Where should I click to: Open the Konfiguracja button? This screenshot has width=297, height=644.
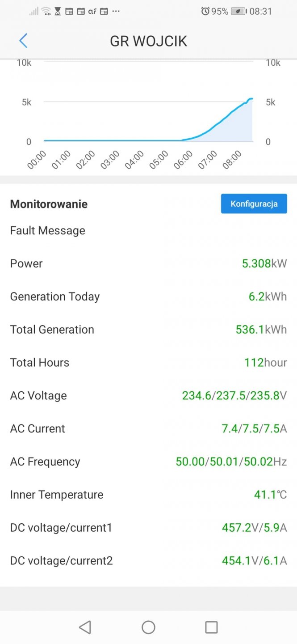(x=254, y=204)
